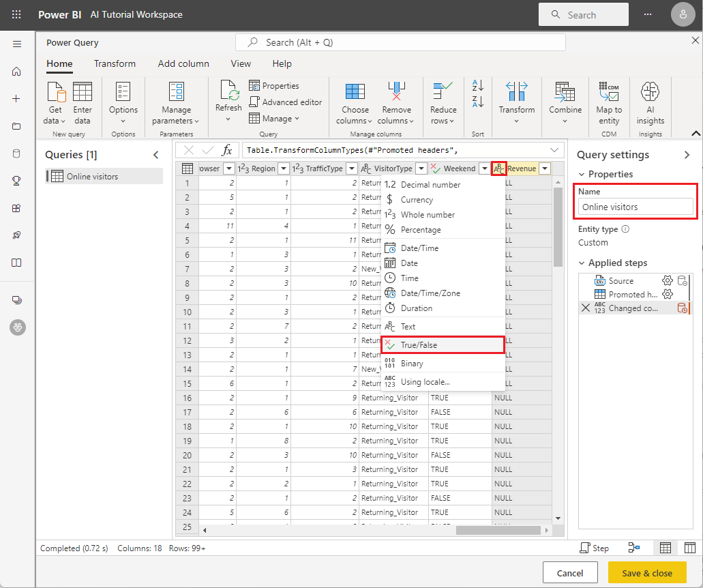Open the Apps icon in the sidebar
Image resolution: width=703 pixels, height=588 pixels.
(16, 208)
